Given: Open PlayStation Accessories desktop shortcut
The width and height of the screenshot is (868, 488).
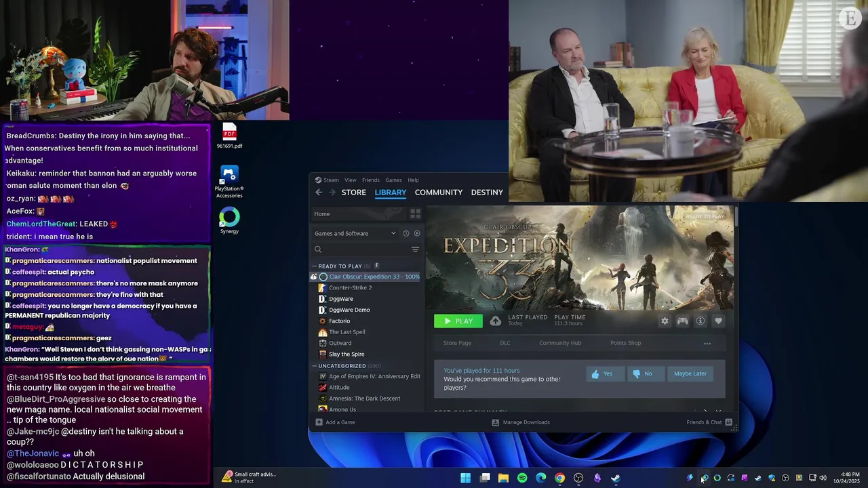Looking at the screenshot, I should click(x=229, y=182).
